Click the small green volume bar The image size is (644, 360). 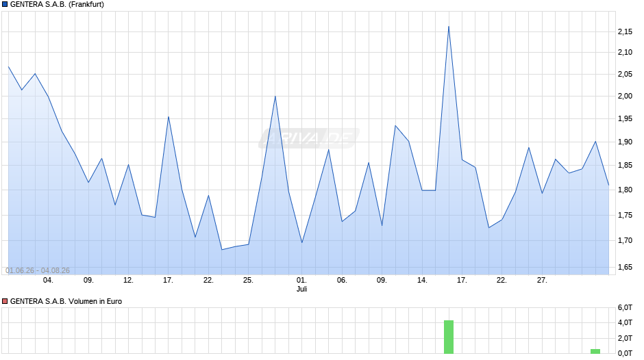[595, 351]
